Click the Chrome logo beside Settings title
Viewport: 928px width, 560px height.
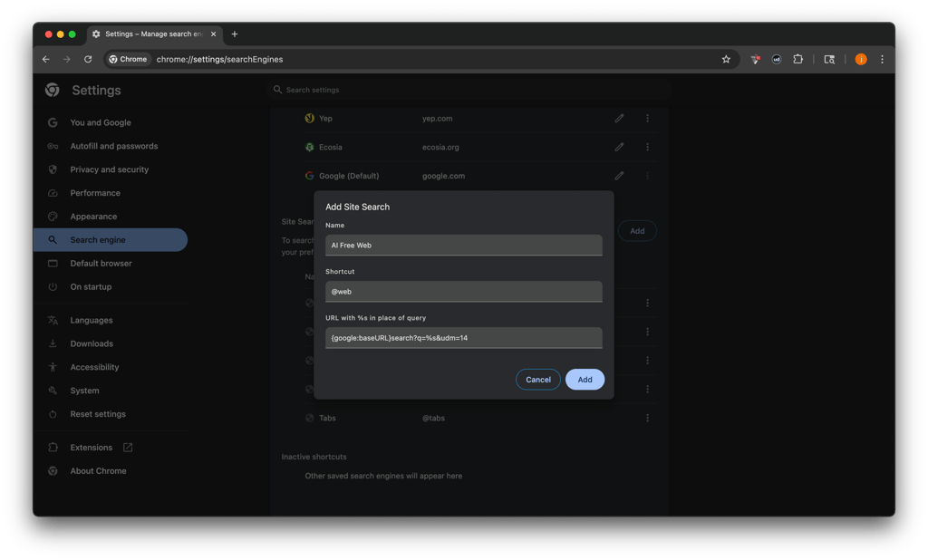pos(52,90)
